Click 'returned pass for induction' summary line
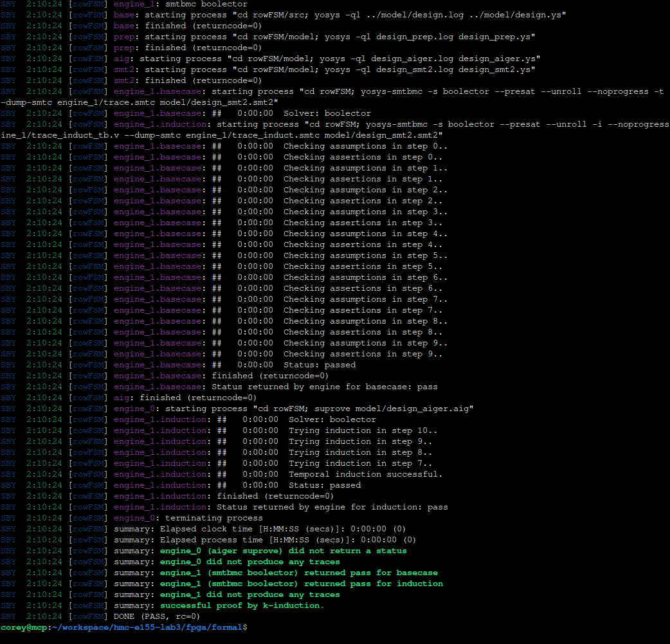Image resolution: width=670 pixels, height=644 pixels. (x=301, y=584)
